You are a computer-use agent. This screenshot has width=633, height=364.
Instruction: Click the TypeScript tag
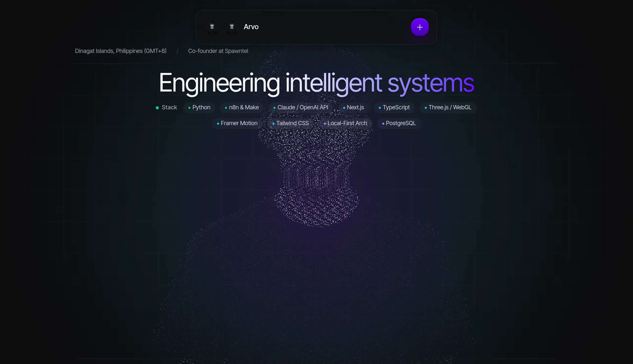point(394,108)
